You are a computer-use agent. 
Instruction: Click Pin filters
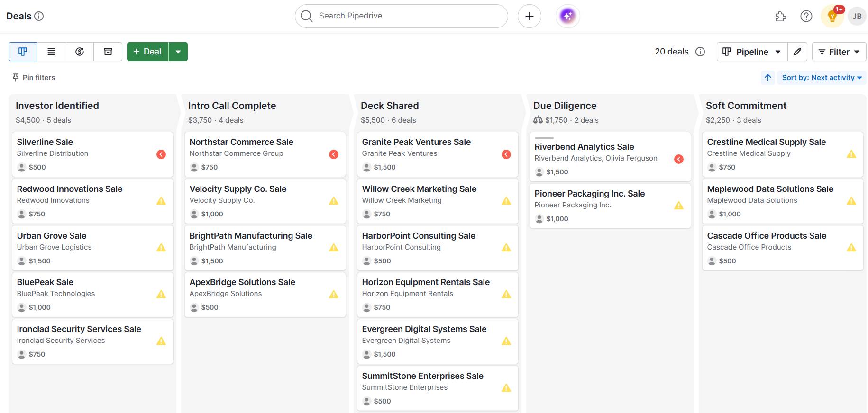click(x=34, y=78)
